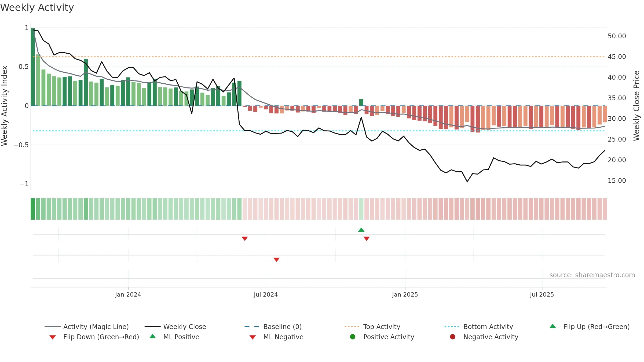Click the darkest green heatmap strip cell
Viewport: 644px width, 362px height.
point(33,209)
